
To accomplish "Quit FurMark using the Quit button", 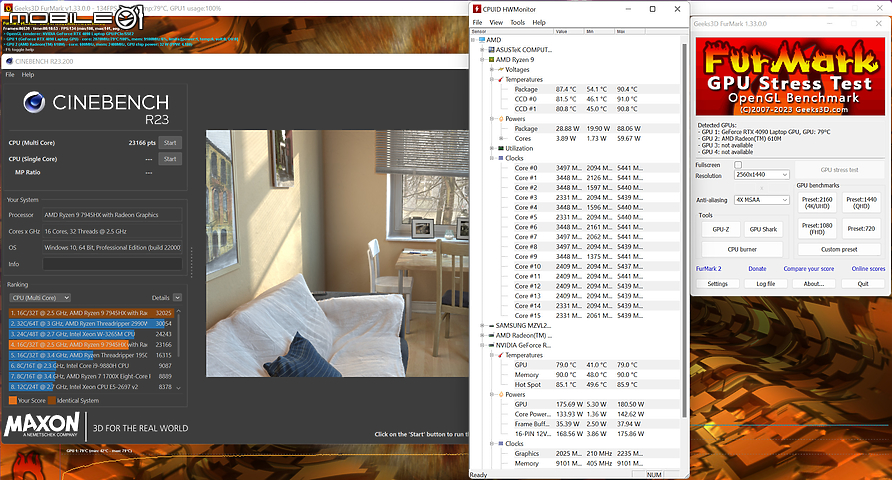I will click(x=863, y=283).
